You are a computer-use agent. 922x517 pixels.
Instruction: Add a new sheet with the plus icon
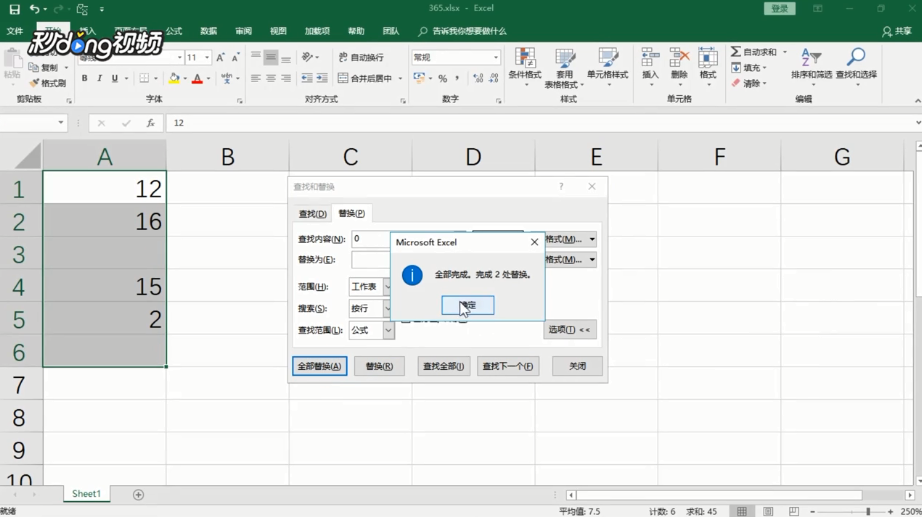tap(138, 495)
